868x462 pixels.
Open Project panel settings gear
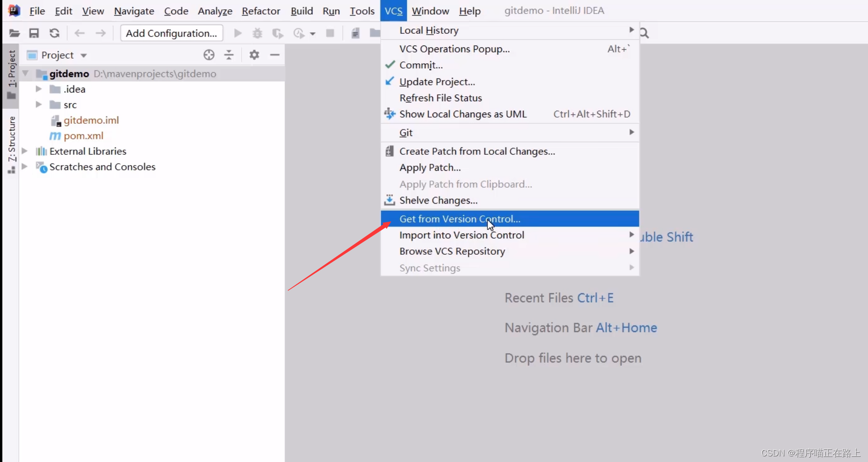click(x=254, y=55)
